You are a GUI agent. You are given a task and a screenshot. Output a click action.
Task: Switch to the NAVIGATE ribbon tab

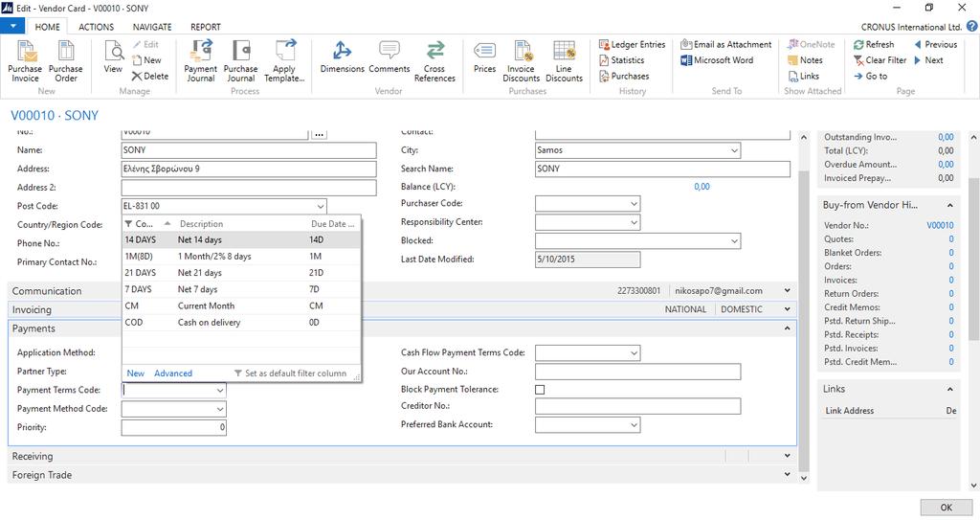[152, 27]
